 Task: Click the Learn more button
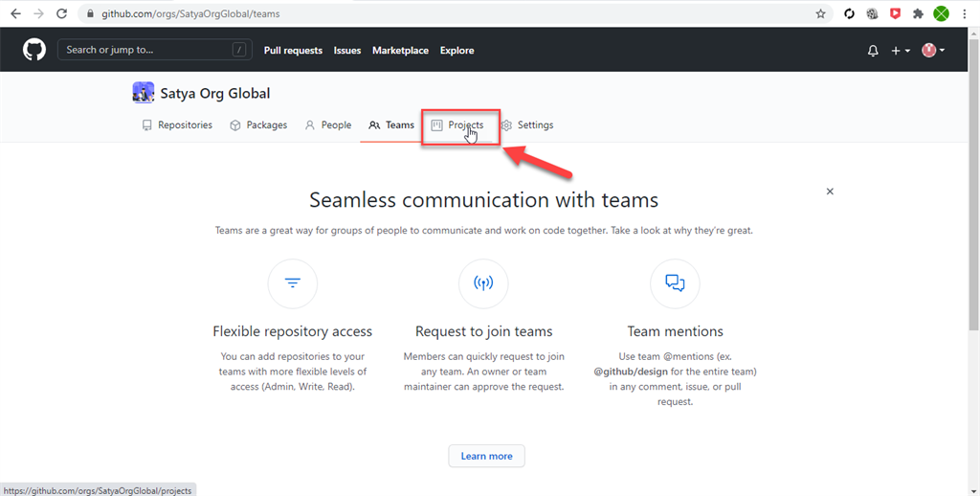pyautogui.click(x=486, y=456)
